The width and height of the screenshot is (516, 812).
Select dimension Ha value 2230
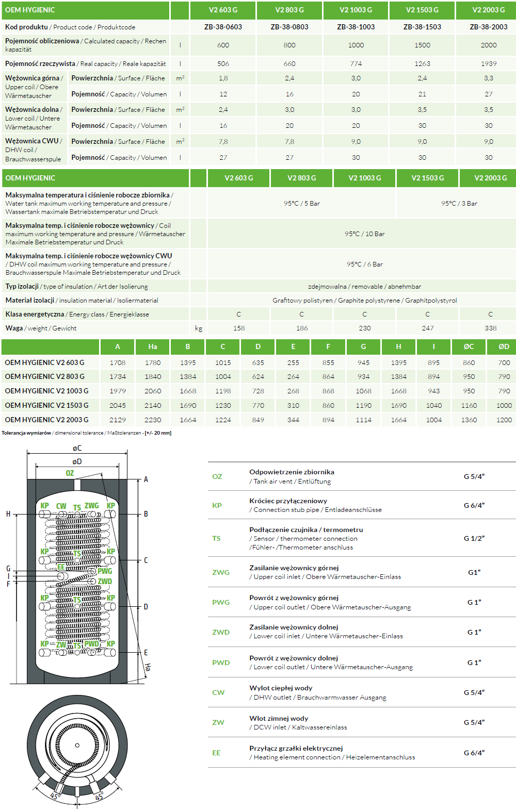click(x=153, y=420)
